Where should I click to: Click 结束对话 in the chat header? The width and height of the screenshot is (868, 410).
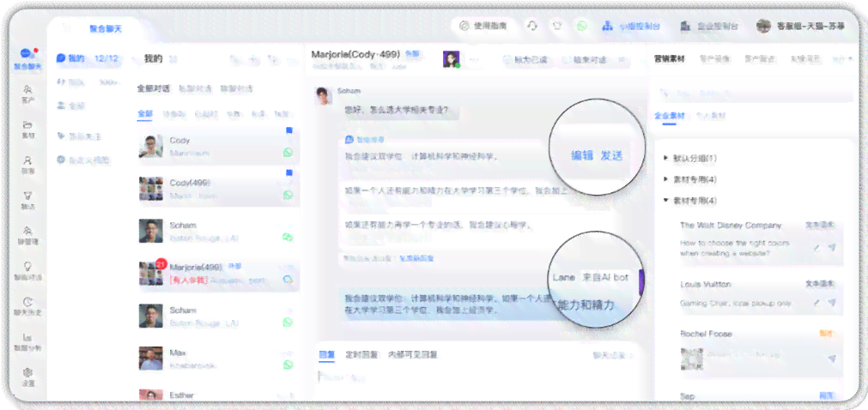[585, 59]
